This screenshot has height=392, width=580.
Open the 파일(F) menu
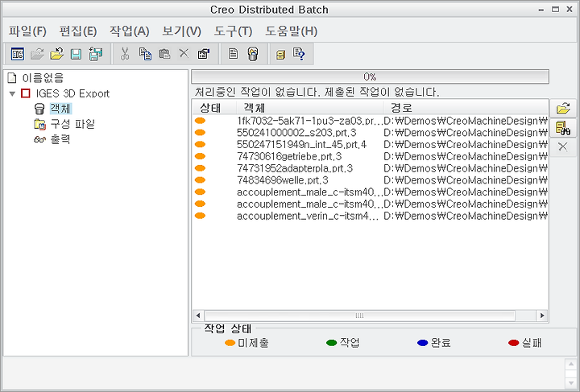click(27, 31)
